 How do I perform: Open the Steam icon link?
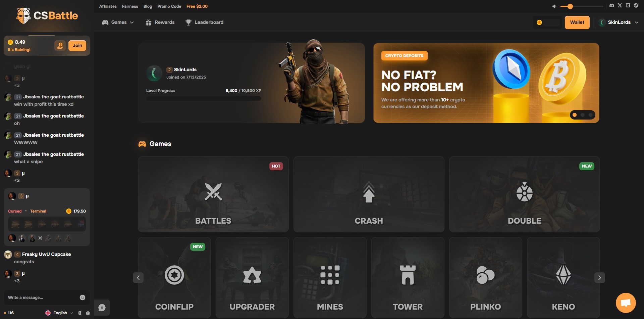click(636, 6)
